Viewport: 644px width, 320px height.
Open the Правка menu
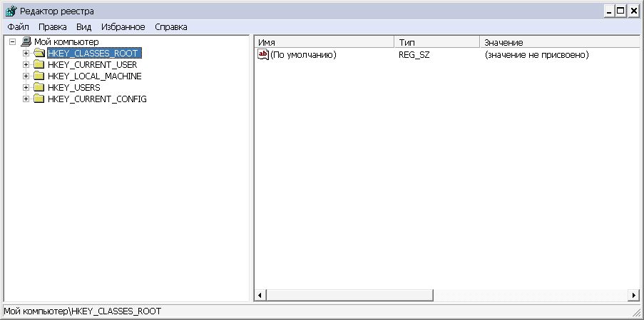pos(53,26)
